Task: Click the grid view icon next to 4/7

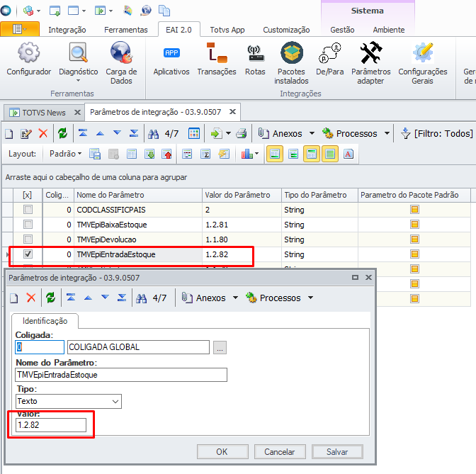Action: (194, 133)
